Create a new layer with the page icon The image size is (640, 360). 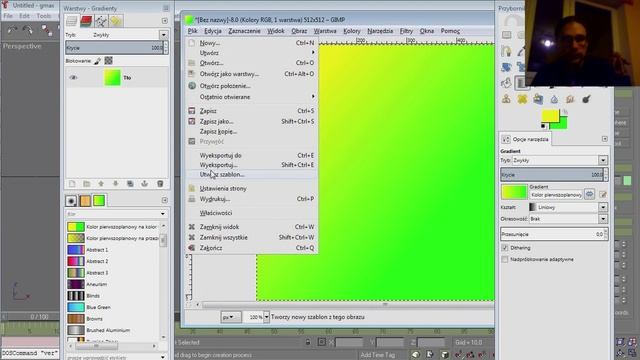(x=72, y=184)
